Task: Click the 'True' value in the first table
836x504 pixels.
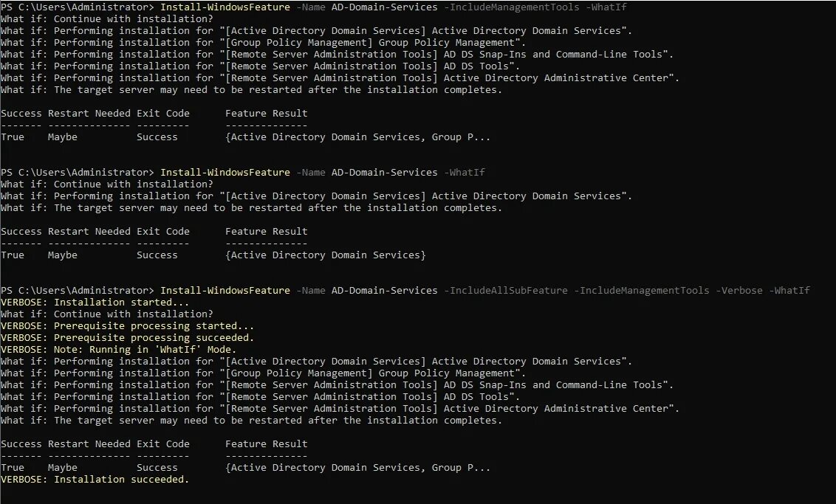Action: 13,137
